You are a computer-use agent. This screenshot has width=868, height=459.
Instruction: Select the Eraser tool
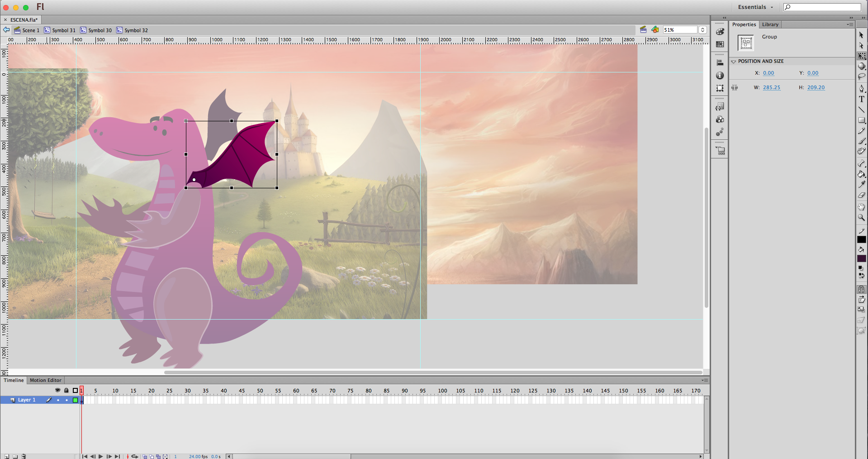(x=861, y=195)
